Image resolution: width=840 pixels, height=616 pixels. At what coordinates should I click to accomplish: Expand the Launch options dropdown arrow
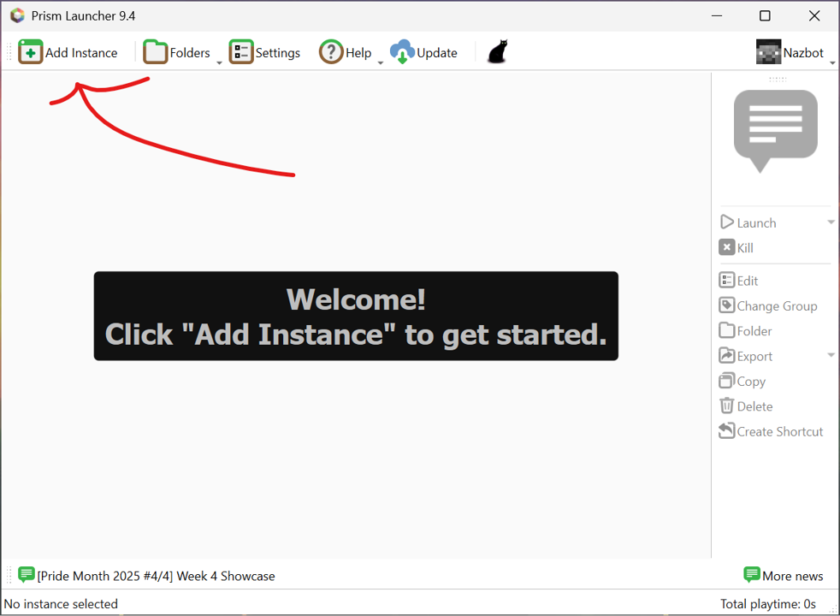(x=831, y=222)
